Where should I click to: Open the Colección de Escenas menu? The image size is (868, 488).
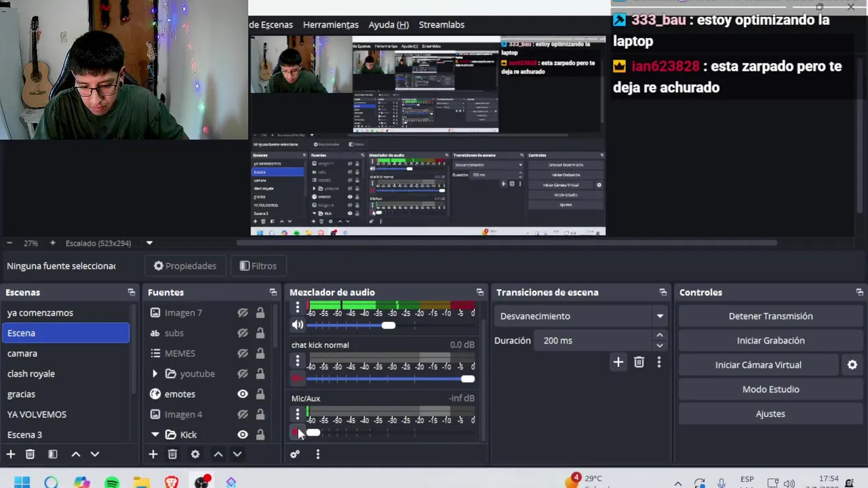pyautogui.click(x=271, y=24)
